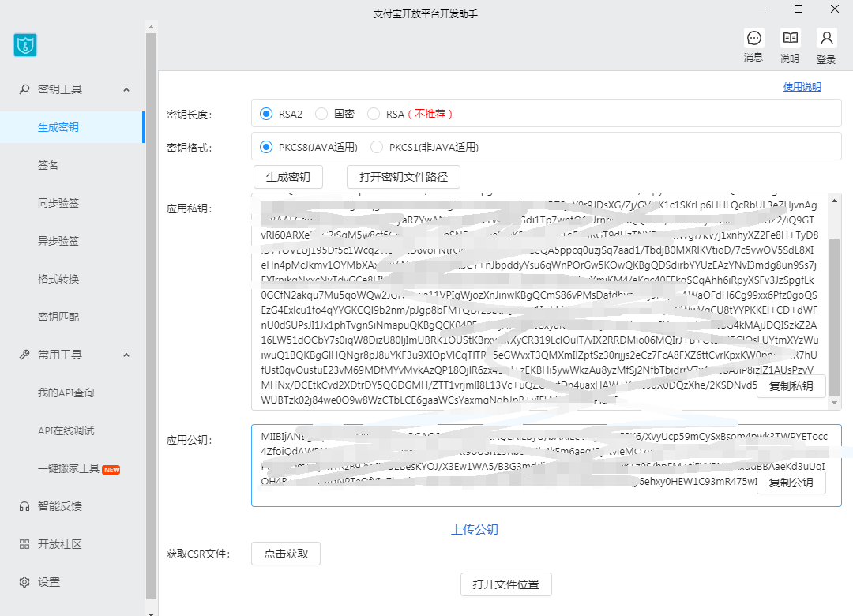Screen dimensions: 853x616
Task: Click the private key scrollbar thumb
Action: pyautogui.click(x=835, y=318)
